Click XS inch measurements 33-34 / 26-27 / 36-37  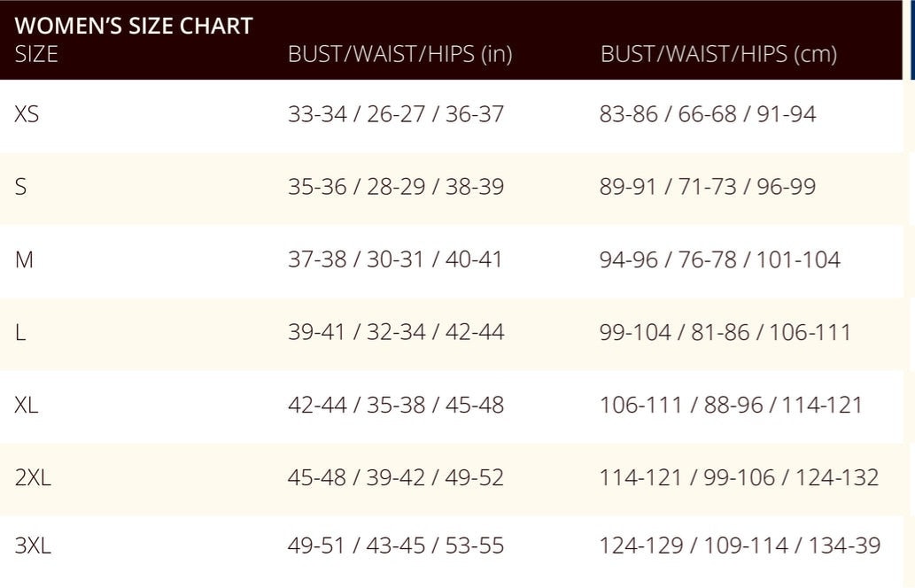[396, 113]
